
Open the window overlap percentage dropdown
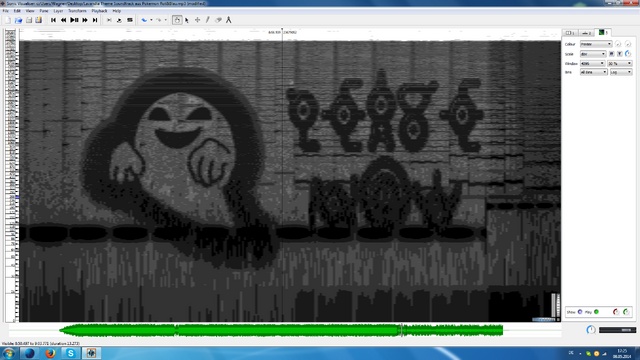pos(620,64)
